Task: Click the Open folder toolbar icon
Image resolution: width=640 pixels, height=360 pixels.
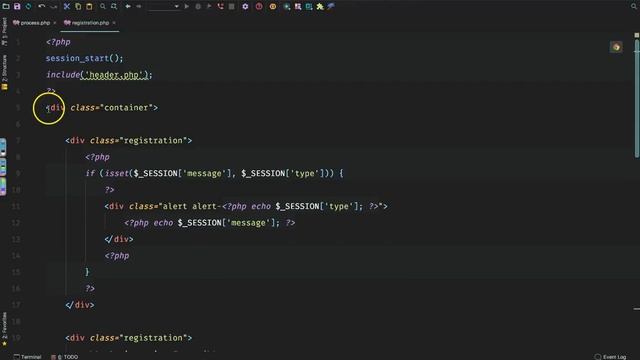Action: [6, 7]
